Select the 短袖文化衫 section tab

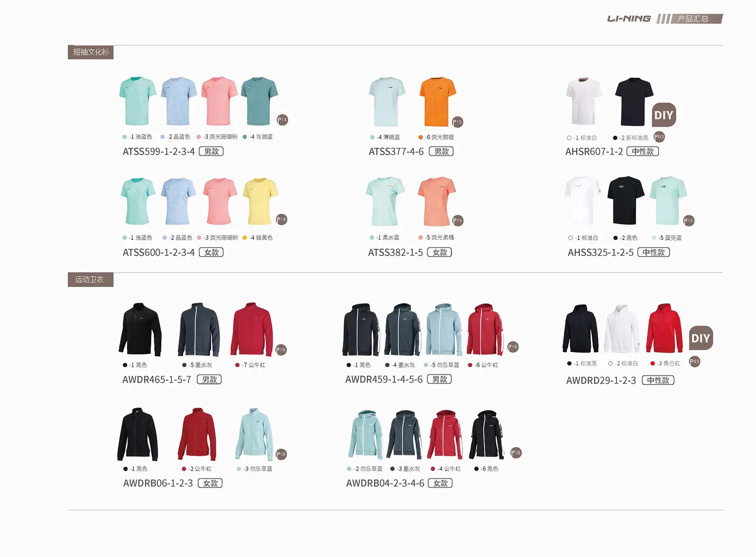(x=91, y=52)
